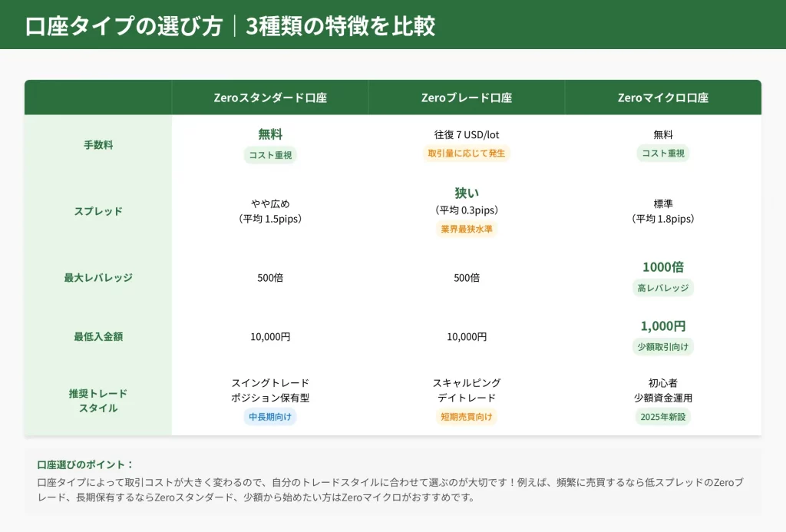
Task: Click the page title 口座タイプの選び方
Action: pyautogui.click(x=124, y=26)
